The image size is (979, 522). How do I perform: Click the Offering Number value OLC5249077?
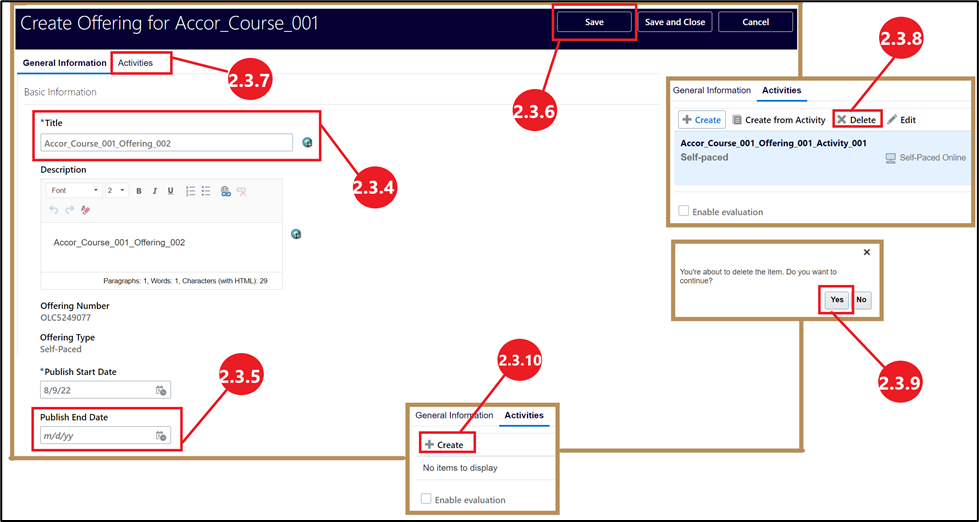tap(66, 317)
